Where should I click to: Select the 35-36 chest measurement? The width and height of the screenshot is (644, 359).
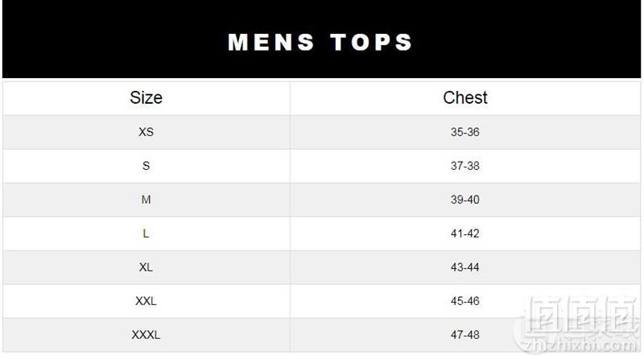pyautogui.click(x=465, y=132)
